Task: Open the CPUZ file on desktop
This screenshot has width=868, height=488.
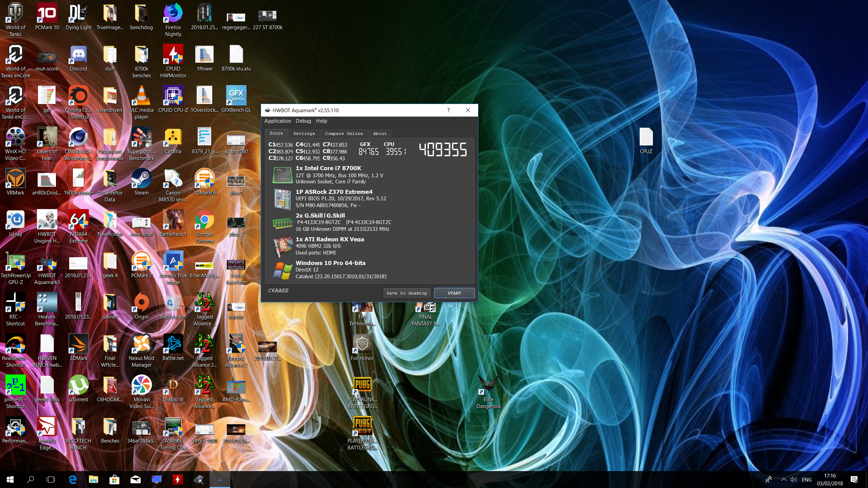Action: [x=646, y=141]
